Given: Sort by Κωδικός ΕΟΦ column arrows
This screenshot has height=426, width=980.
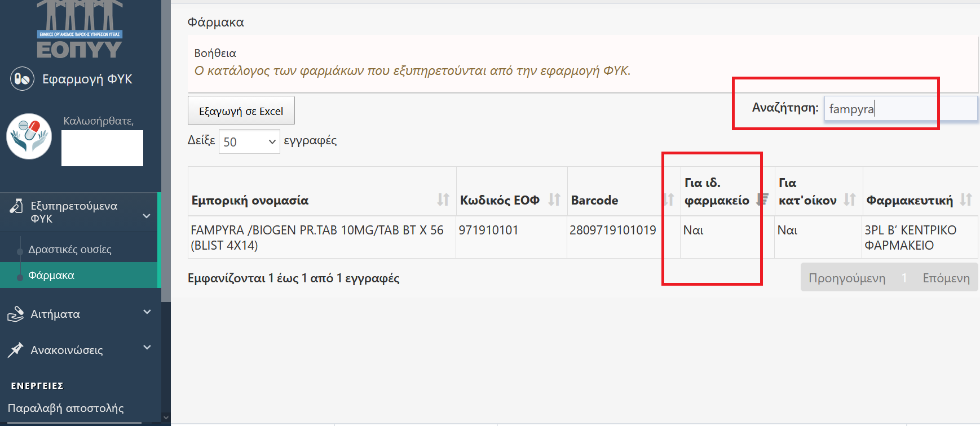Looking at the screenshot, I should [x=554, y=199].
